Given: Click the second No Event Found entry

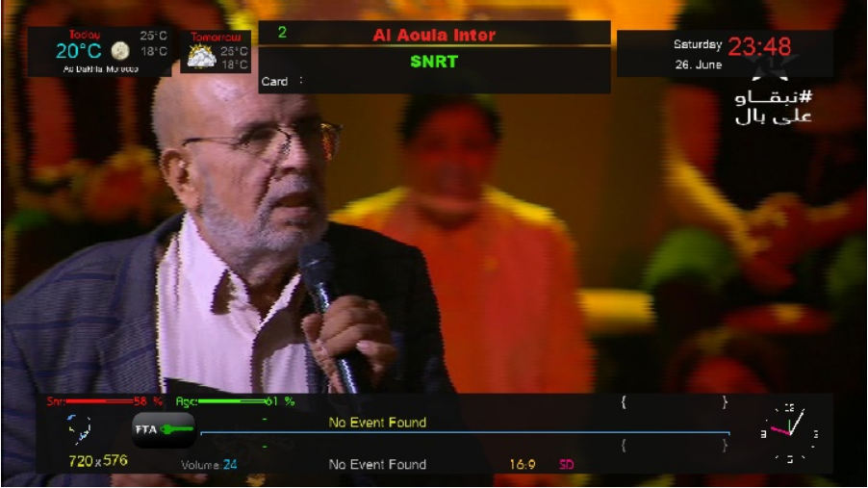Looking at the screenshot, I should 377,465.
